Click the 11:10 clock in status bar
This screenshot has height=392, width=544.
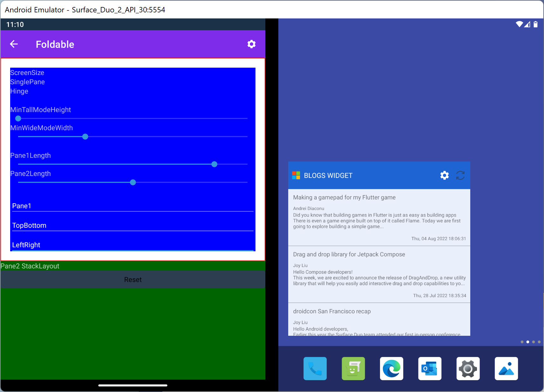(x=15, y=24)
